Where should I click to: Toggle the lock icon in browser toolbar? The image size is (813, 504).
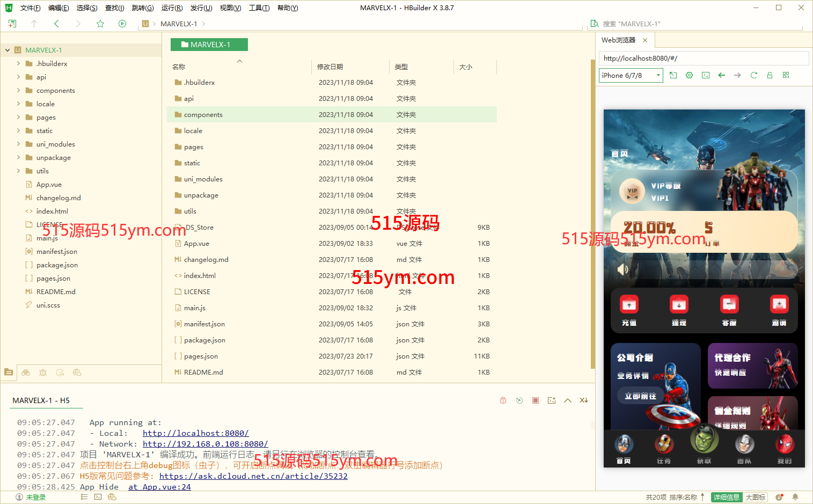coord(770,75)
